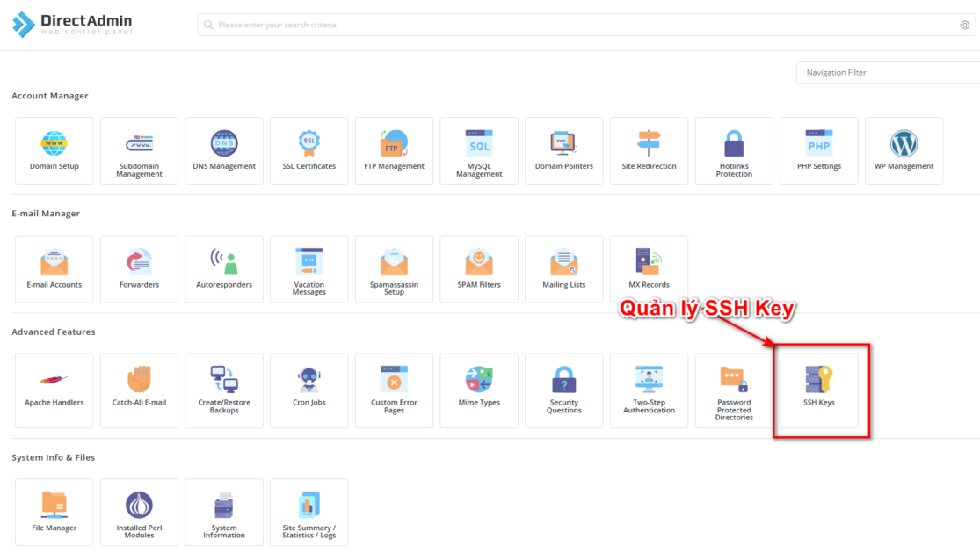Click the Account Manager section heading
This screenshot has height=554, width=980.
[x=50, y=96]
